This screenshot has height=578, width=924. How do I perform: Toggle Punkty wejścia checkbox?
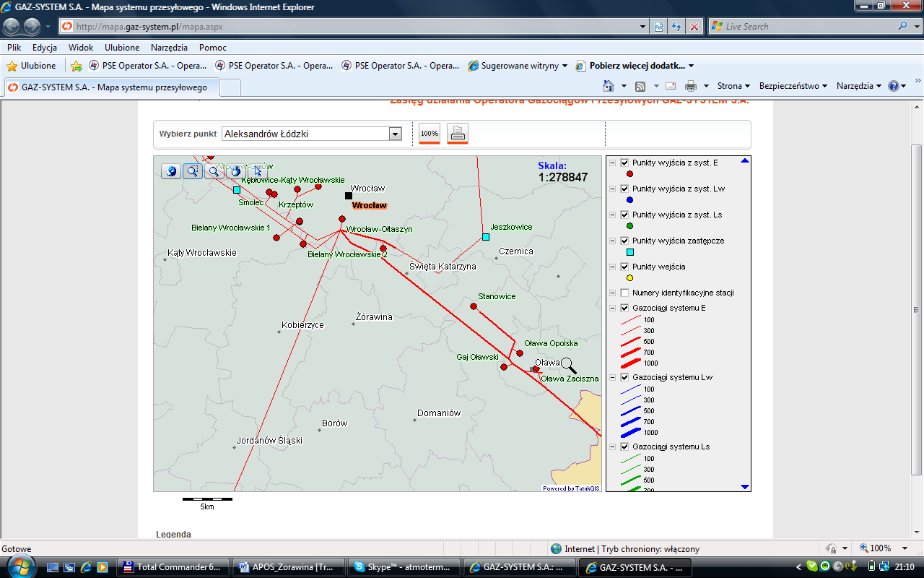click(x=624, y=267)
